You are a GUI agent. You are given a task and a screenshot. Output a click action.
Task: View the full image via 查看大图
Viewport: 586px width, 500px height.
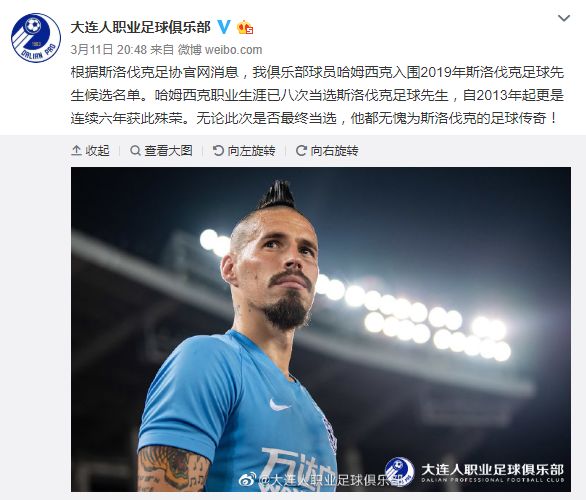point(161,151)
